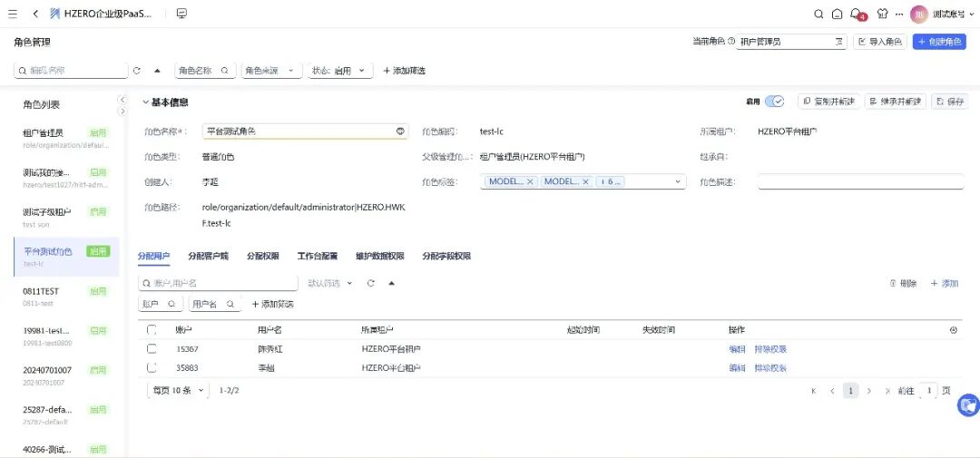Expand the 角色标签 tags dropdown
The image size is (980, 458).
(678, 181)
